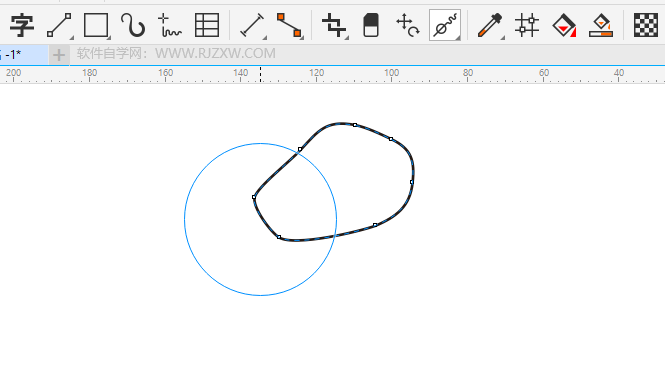Switch to the '-1*' document tab
The image size is (665, 386).
24,55
